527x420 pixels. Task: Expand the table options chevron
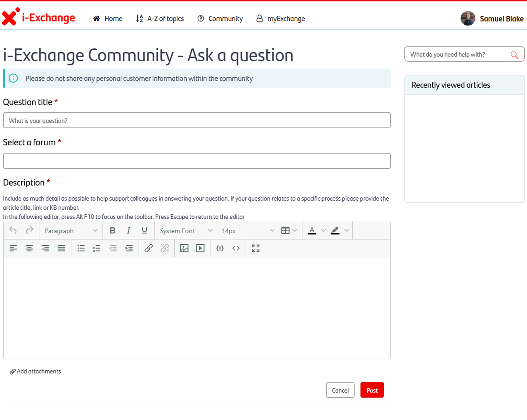(x=295, y=230)
